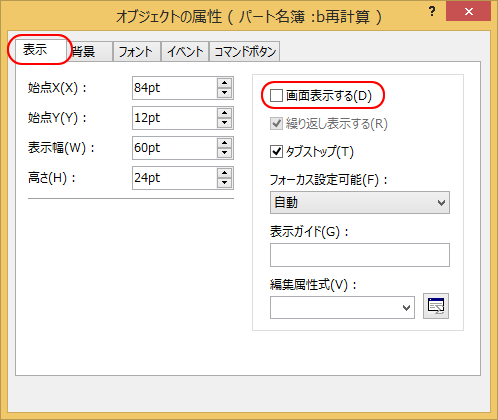Image resolution: width=498 pixels, height=420 pixels.
Task: Switch to the フォント tab
Action: point(137,52)
